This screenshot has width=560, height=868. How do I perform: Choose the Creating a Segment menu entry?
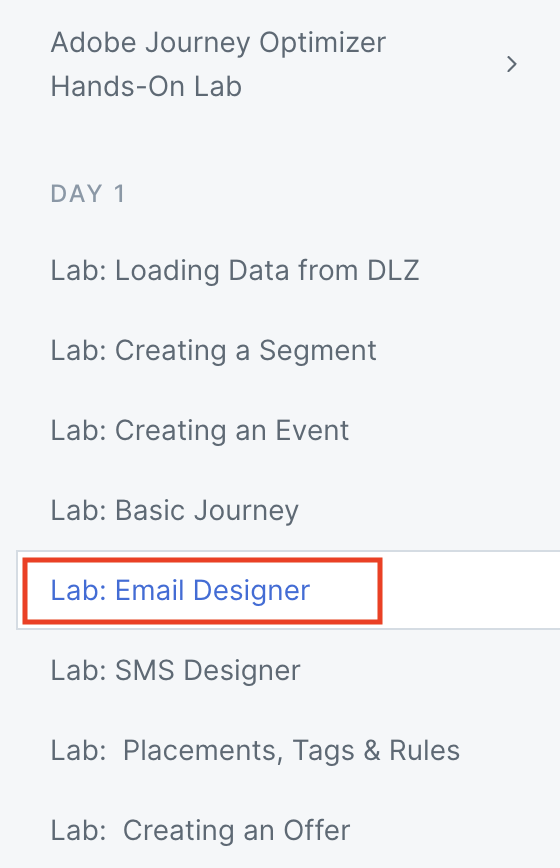(214, 351)
